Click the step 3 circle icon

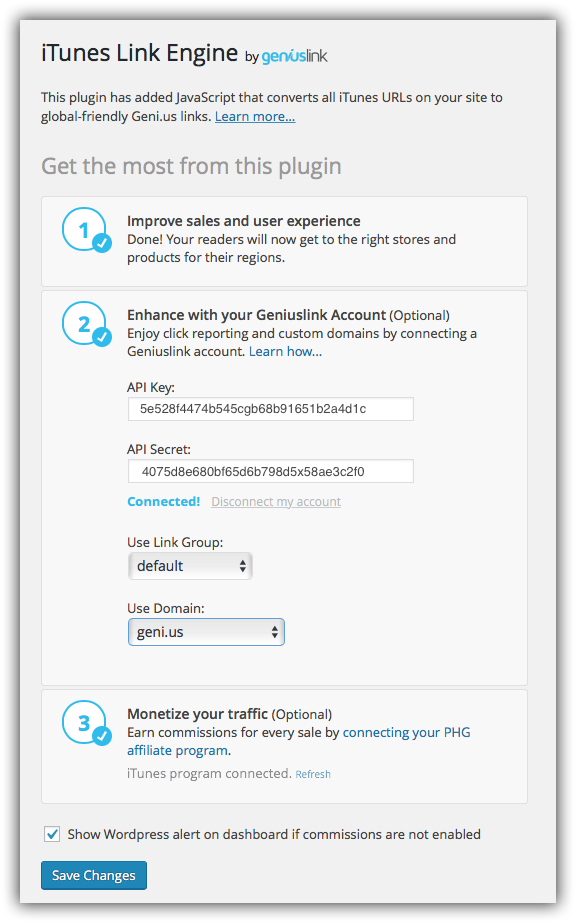[86, 723]
